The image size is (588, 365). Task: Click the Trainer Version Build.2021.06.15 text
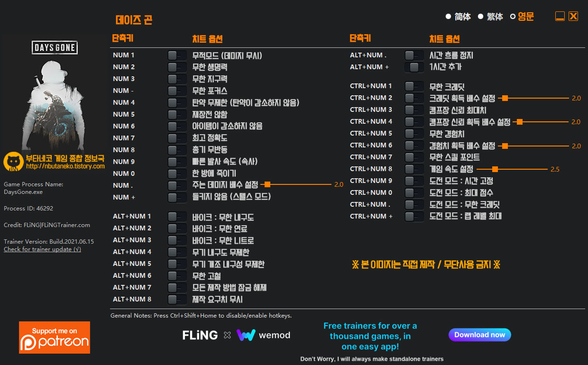pos(49,241)
